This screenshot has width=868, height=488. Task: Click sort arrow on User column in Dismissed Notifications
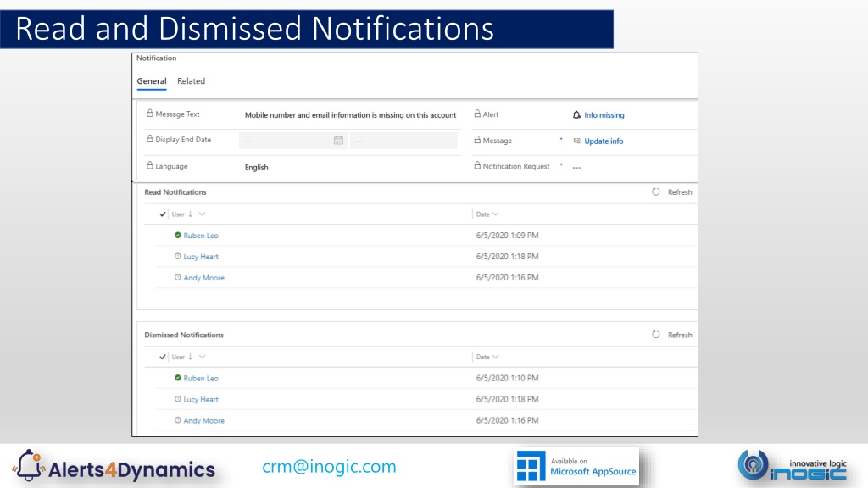click(191, 357)
